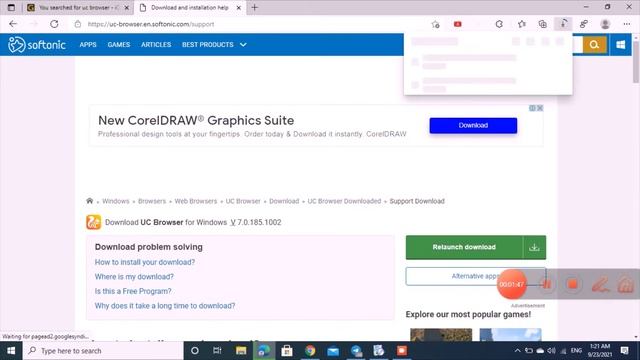Open Task View on the taskbar
The width and height of the screenshot is (640, 360).
(x=217, y=351)
